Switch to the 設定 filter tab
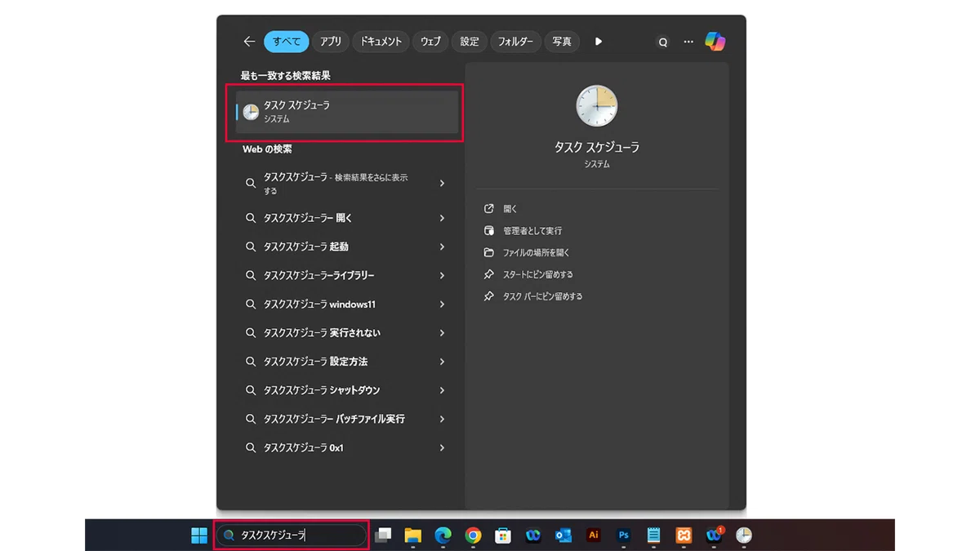 [x=470, y=42]
